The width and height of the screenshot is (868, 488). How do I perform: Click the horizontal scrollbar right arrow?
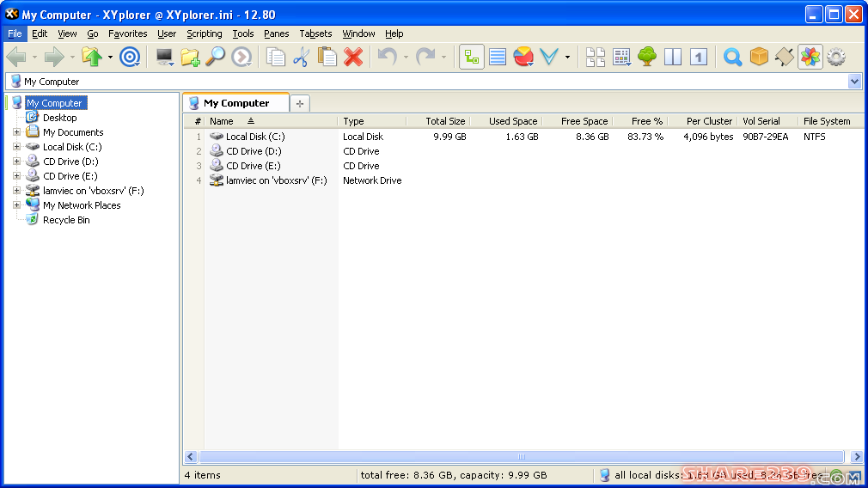point(856,456)
